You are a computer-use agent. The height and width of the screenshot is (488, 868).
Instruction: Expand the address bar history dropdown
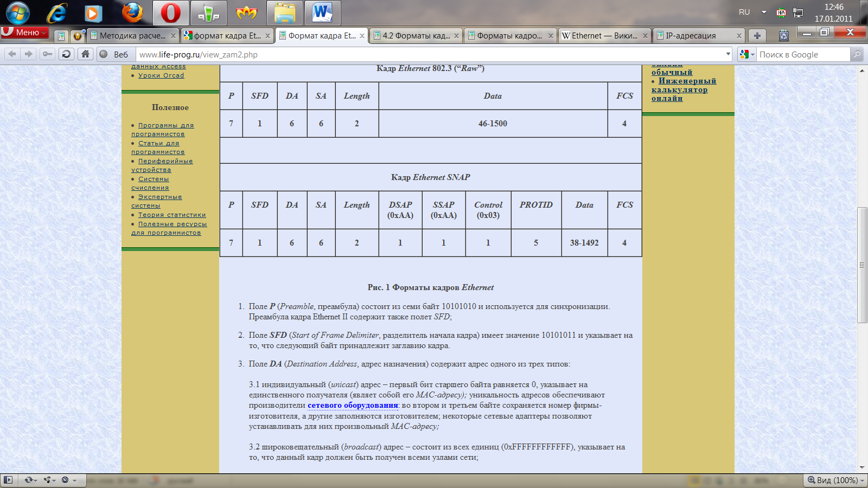[x=728, y=54]
